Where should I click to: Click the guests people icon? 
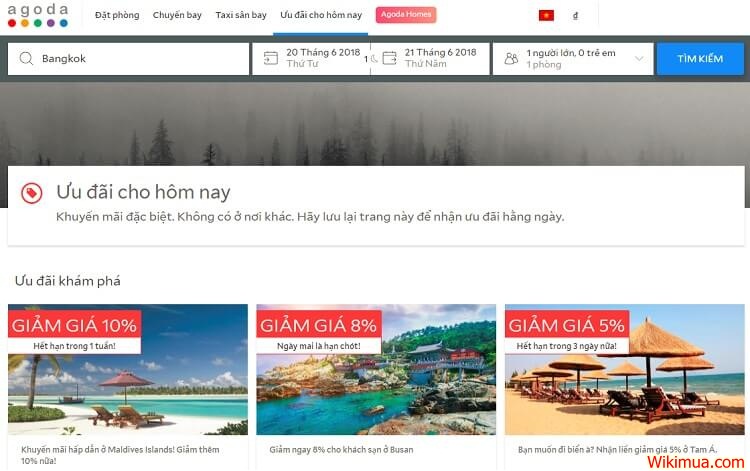[511, 58]
